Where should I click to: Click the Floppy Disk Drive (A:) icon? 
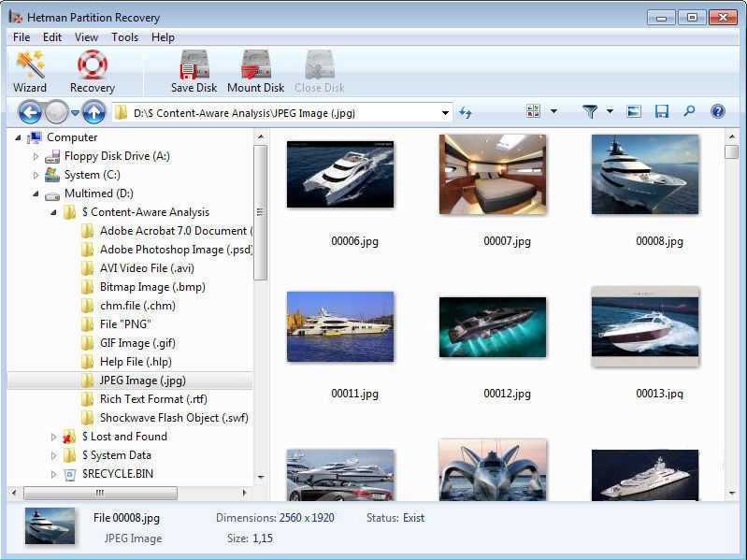[52, 156]
